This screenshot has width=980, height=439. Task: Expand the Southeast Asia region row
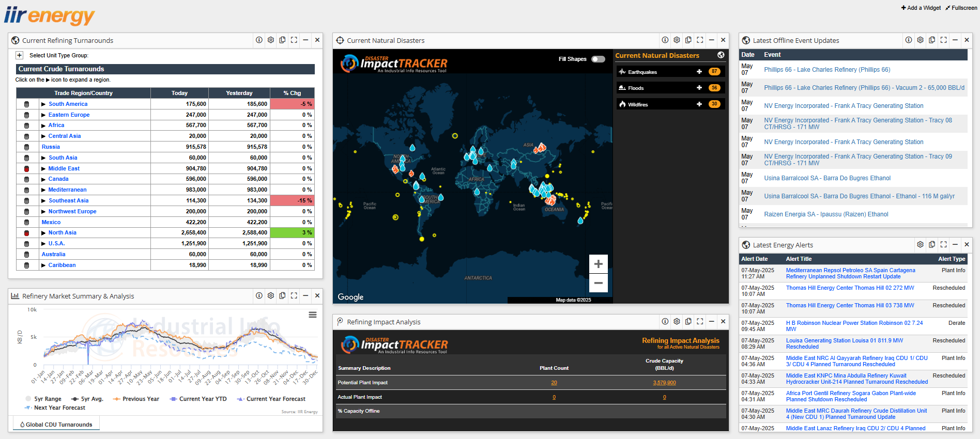(x=43, y=200)
